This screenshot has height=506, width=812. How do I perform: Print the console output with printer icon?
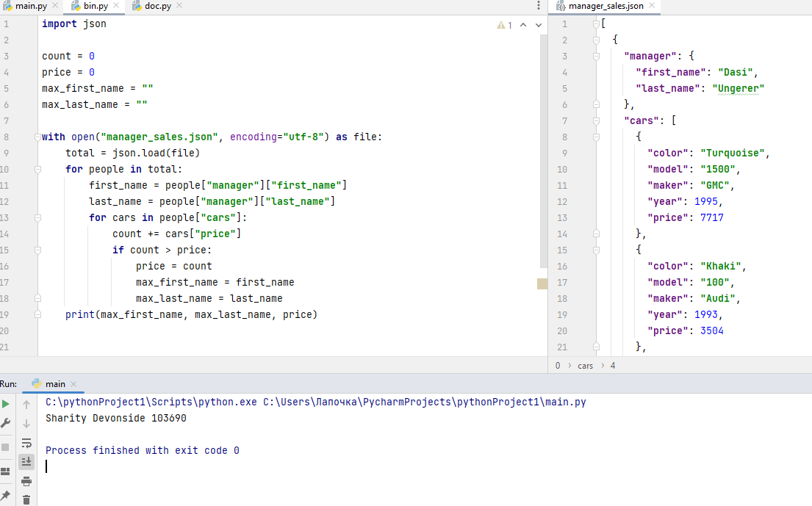(x=26, y=482)
